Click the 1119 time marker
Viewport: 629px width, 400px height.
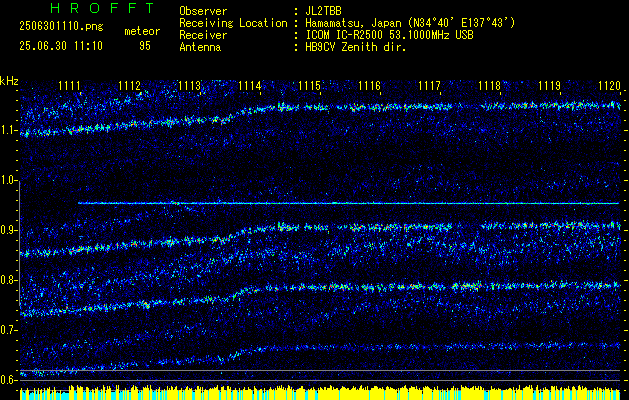click(x=549, y=85)
